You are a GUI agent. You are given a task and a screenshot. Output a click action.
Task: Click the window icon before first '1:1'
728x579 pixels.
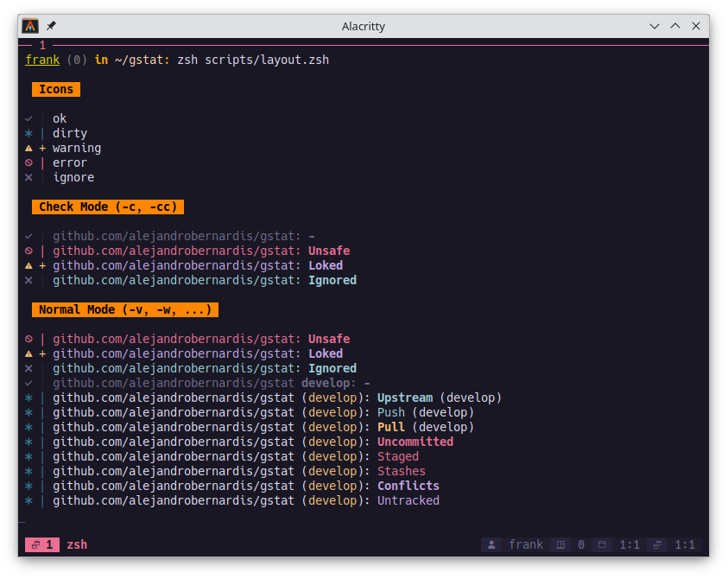tap(602, 544)
